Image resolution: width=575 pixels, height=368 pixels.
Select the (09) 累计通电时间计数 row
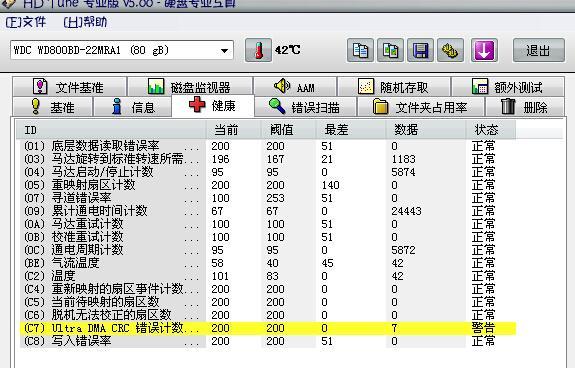pyautogui.click(x=268, y=211)
